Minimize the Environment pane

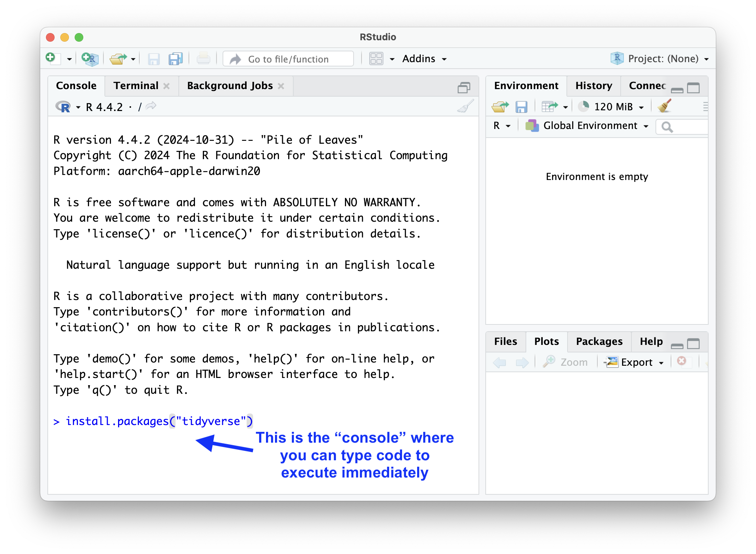point(677,90)
